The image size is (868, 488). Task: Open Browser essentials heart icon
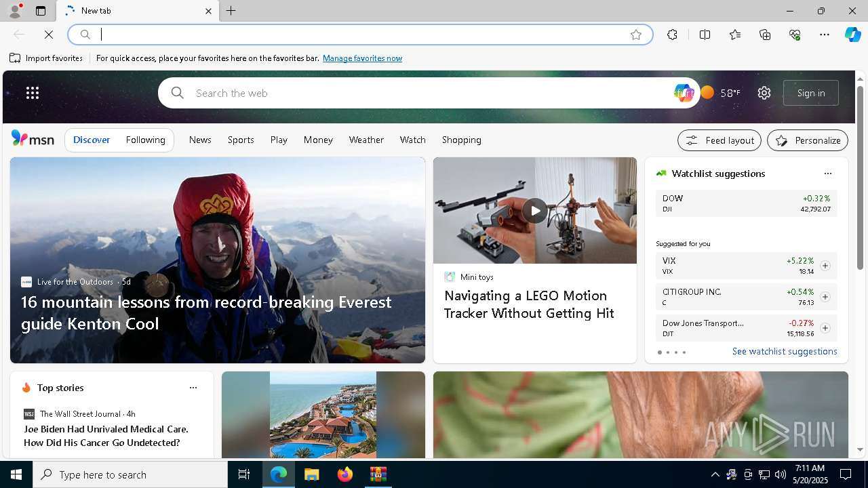795,35
